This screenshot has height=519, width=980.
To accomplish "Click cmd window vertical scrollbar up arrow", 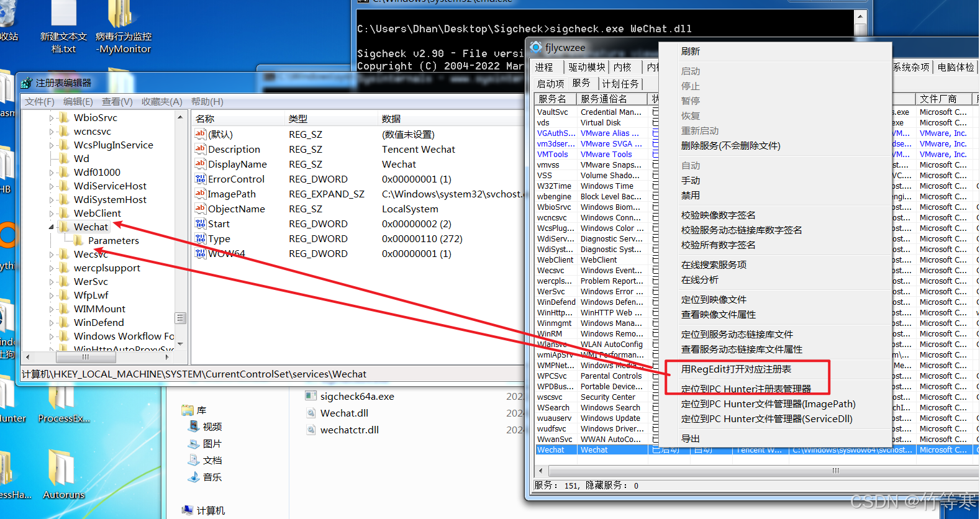I will 860,17.
